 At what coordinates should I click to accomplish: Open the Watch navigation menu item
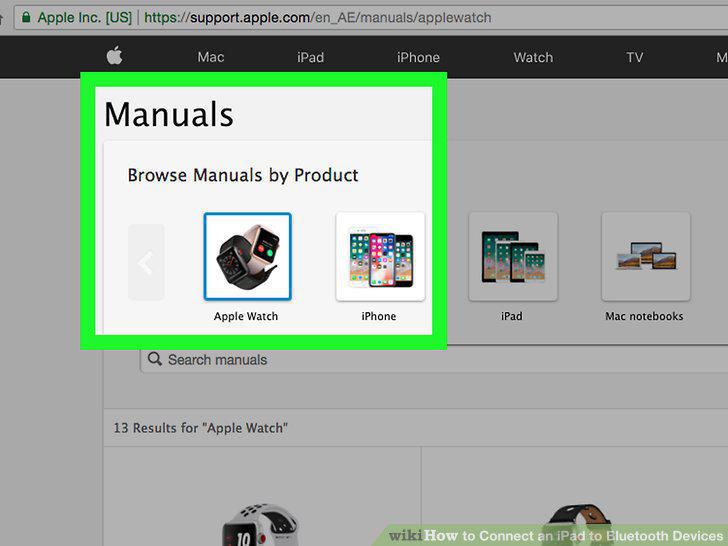click(x=533, y=57)
